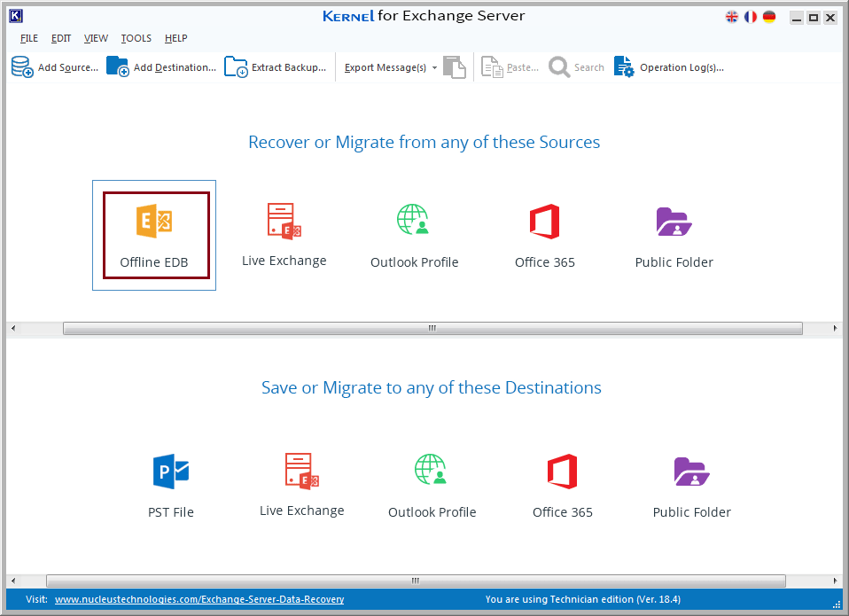Click sources scrollbar left arrow

point(13,328)
